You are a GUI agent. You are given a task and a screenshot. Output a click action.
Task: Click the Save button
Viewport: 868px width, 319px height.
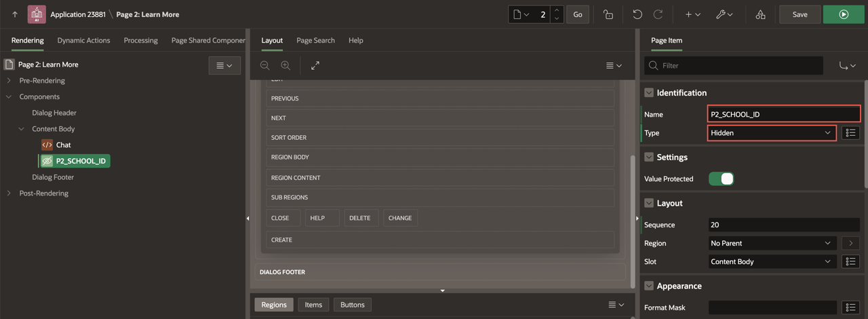click(x=800, y=14)
